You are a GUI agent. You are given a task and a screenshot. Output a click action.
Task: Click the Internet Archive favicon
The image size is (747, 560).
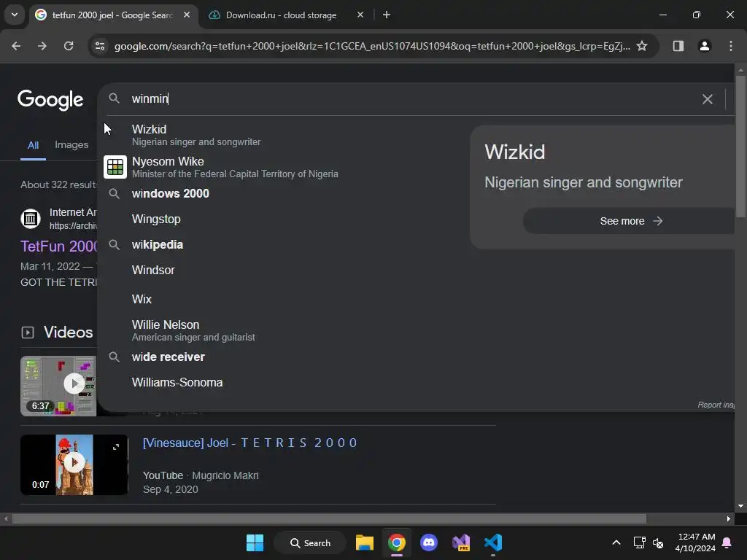pyautogui.click(x=31, y=219)
